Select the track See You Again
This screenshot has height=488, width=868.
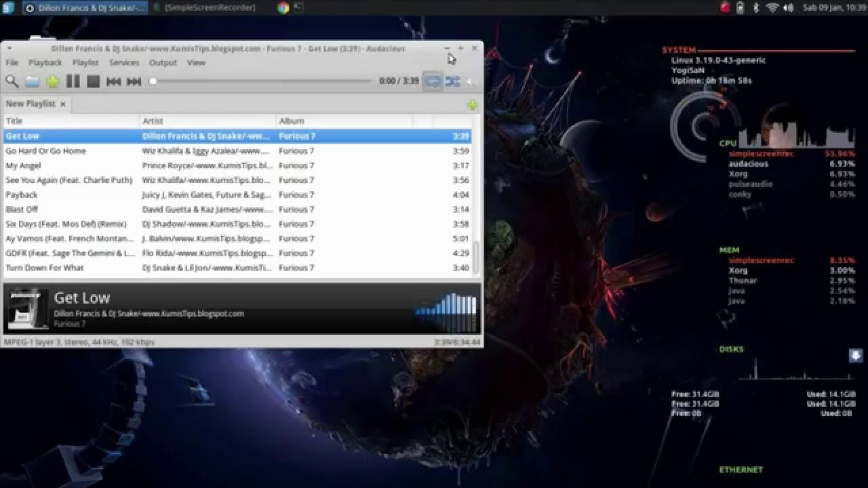[237, 180]
